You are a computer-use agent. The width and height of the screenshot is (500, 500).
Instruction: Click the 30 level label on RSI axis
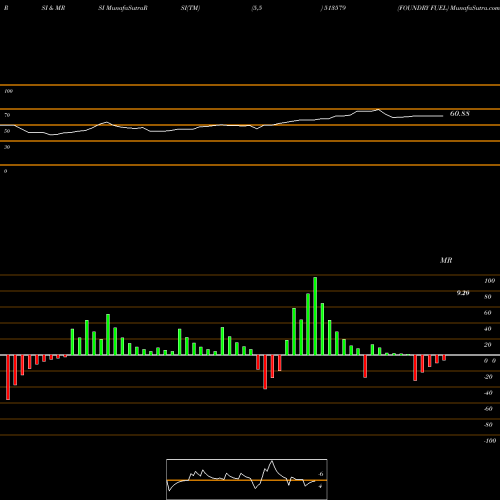click(7, 147)
